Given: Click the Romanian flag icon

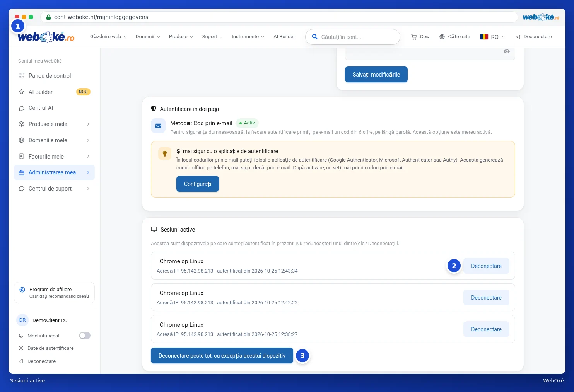Looking at the screenshot, I should [484, 37].
